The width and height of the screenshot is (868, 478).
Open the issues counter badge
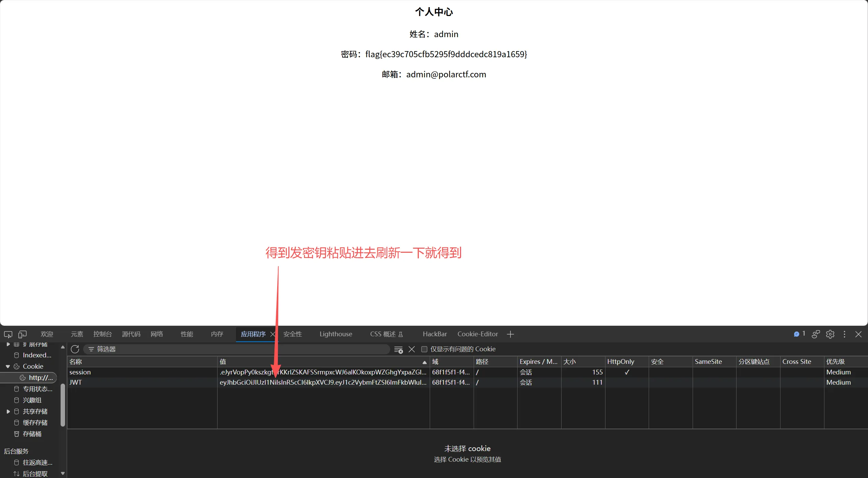[x=799, y=334]
